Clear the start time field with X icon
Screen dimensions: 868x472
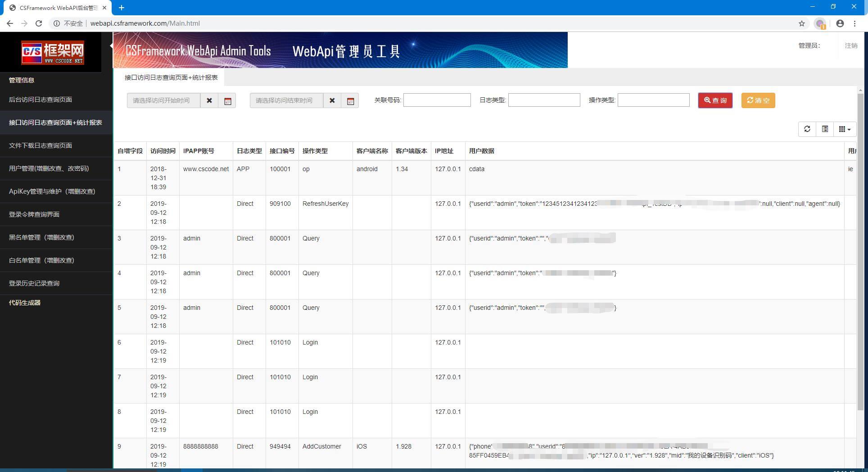[x=209, y=100]
